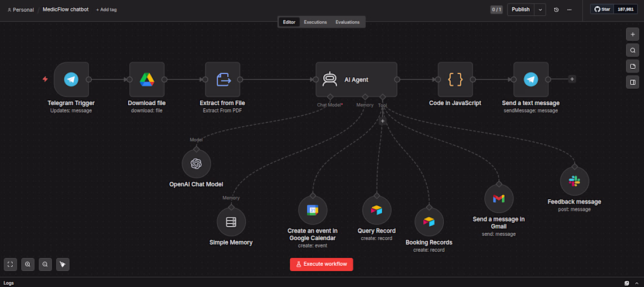
Task: Click the MedicFlow chatbot workflow name
Action: coord(66,9)
